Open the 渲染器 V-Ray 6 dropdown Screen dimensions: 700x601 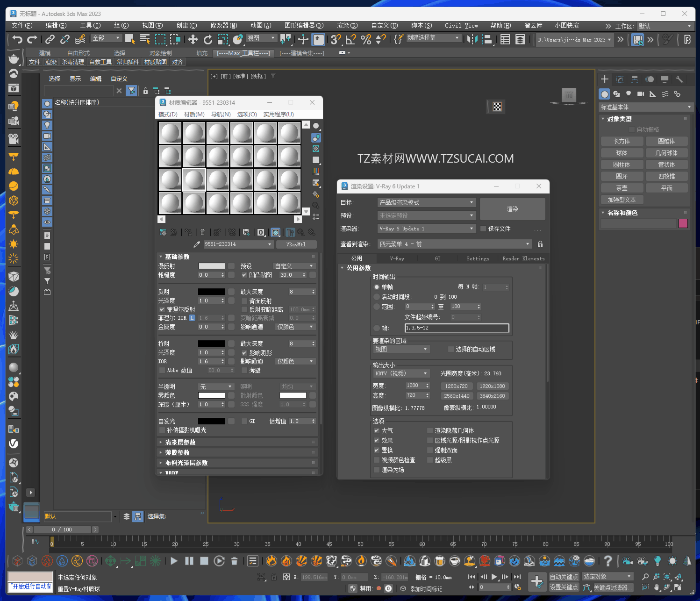426,229
